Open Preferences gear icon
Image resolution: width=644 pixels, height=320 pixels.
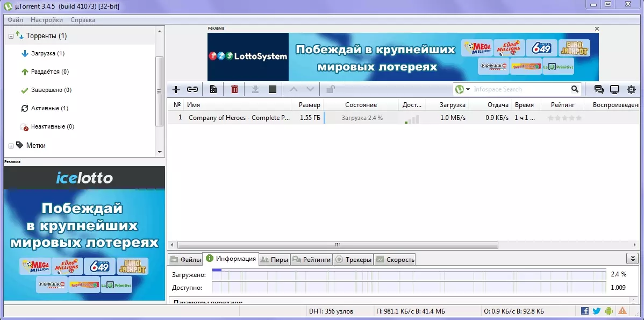point(631,89)
